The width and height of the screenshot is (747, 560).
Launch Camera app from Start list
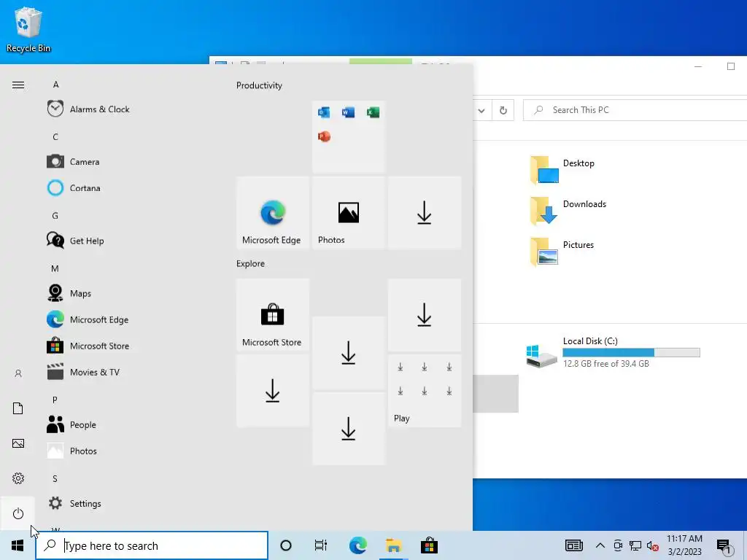(x=74, y=161)
